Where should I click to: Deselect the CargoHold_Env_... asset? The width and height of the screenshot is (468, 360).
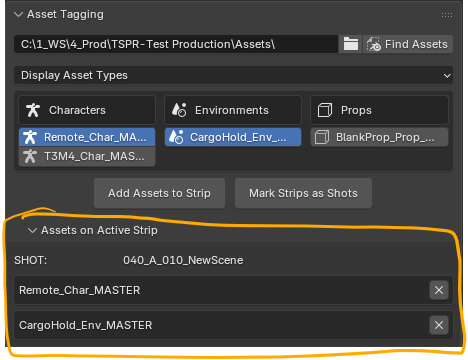233,137
